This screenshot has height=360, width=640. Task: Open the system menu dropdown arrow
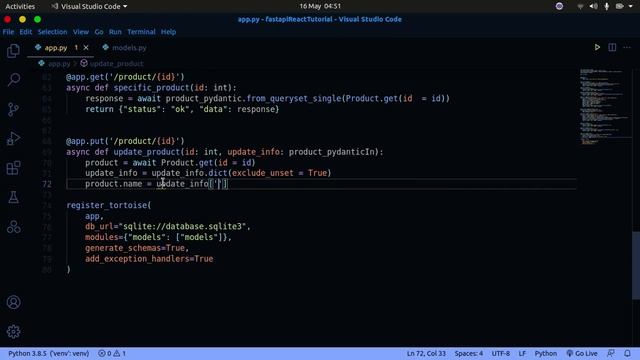point(631,7)
